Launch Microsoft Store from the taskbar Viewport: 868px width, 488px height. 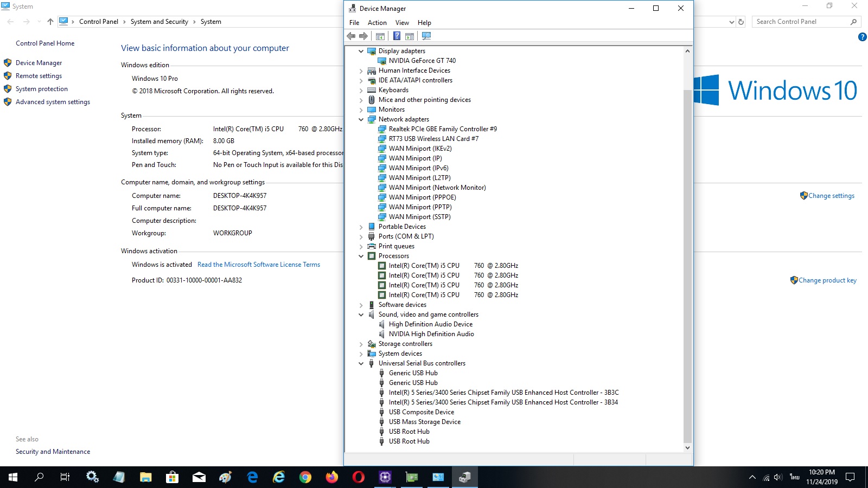pos(172,477)
